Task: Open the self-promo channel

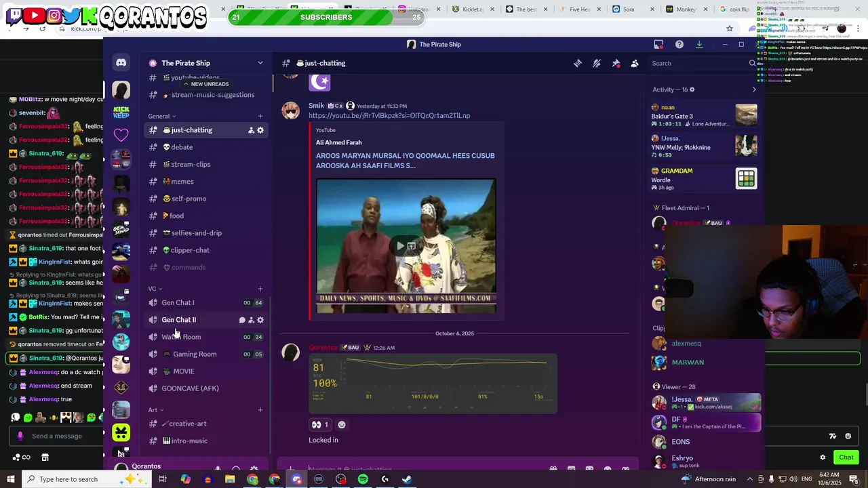Action: [x=205, y=199]
